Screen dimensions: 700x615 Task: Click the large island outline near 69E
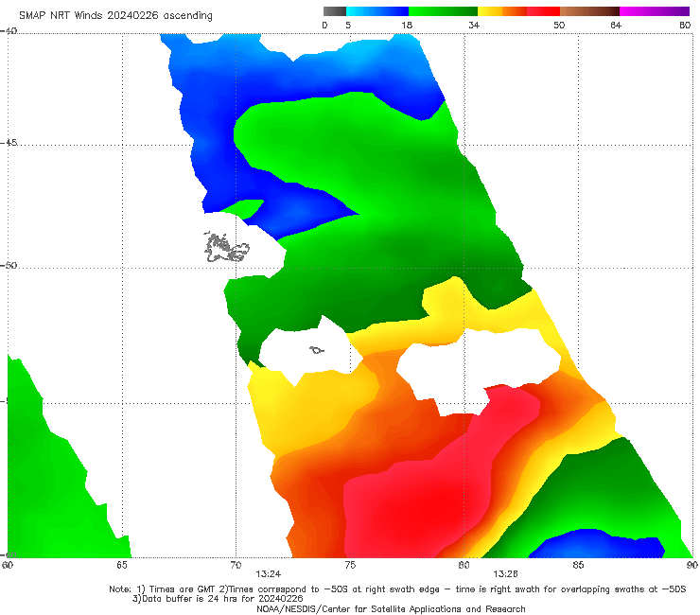click(226, 248)
